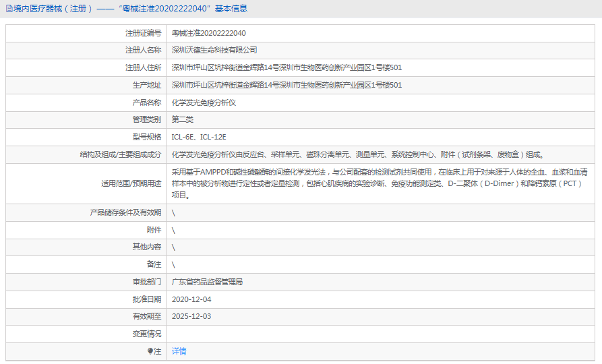Open the 详情 details link
This screenshot has width=602, height=364.
(x=179, y=351)
